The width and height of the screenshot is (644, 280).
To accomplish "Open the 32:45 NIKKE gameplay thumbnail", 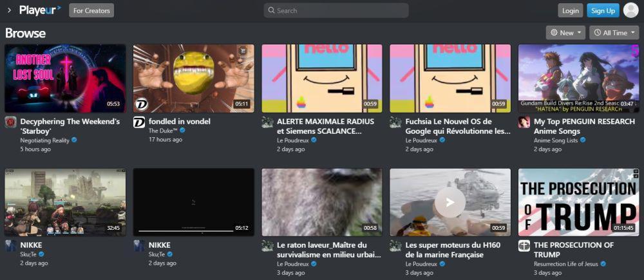I will 65,202.
